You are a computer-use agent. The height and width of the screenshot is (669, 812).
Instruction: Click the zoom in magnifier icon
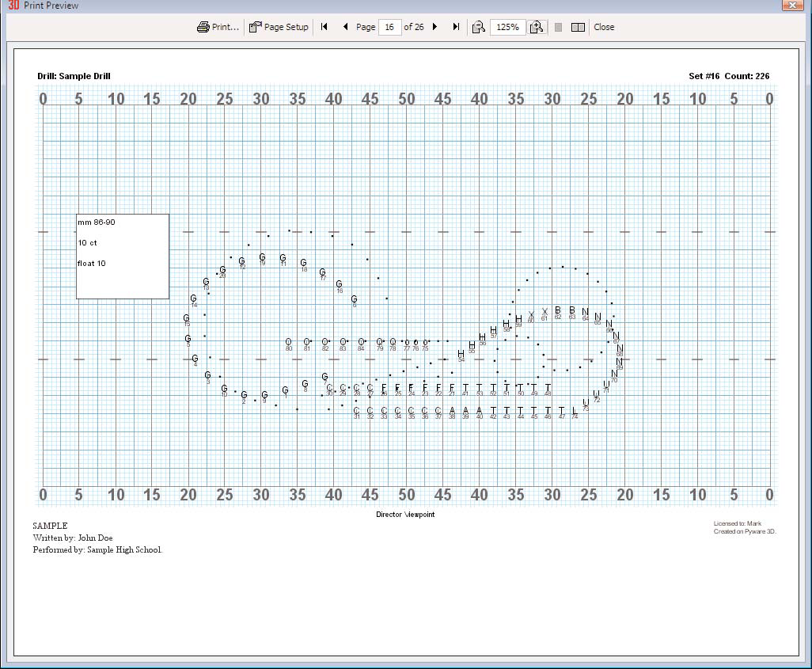pyautogui.click(x=537, y=27)
